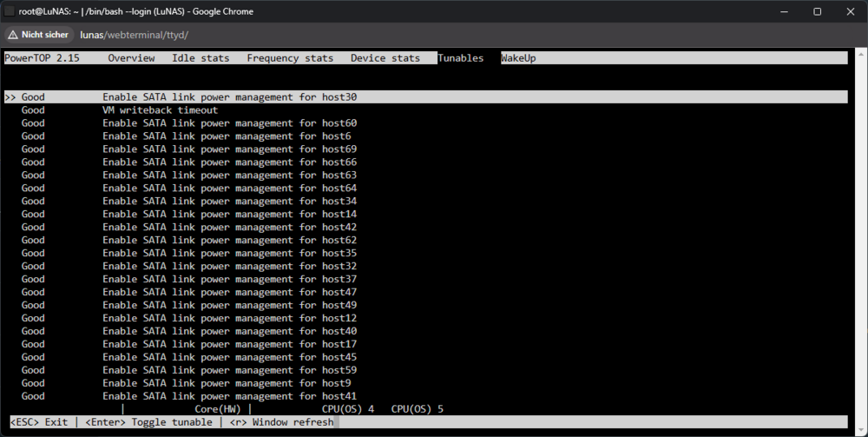The image size is (868, 437).
Task: Select the VM writeback timeout row
Action: (x=425, y=109)
